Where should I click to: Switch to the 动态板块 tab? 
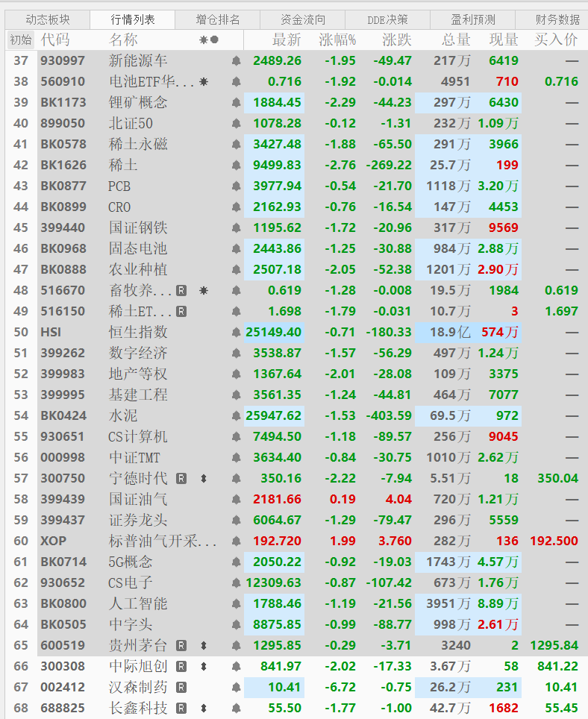tap(48, 19)
